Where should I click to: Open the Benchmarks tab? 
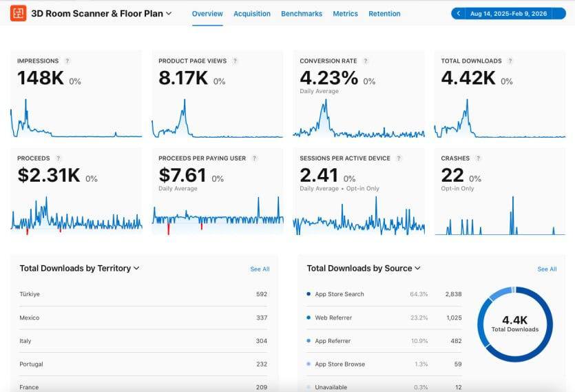click(x=301, y=14)
